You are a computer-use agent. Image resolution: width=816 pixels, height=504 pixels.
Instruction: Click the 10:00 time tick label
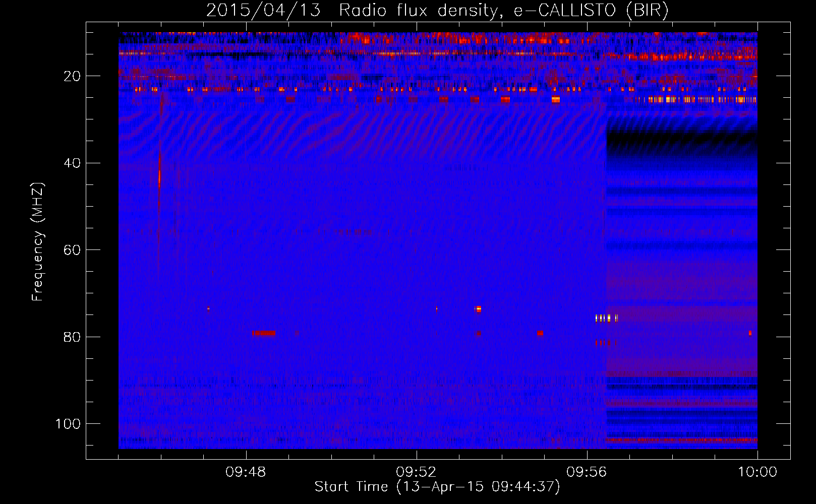[x=757, y=472]
